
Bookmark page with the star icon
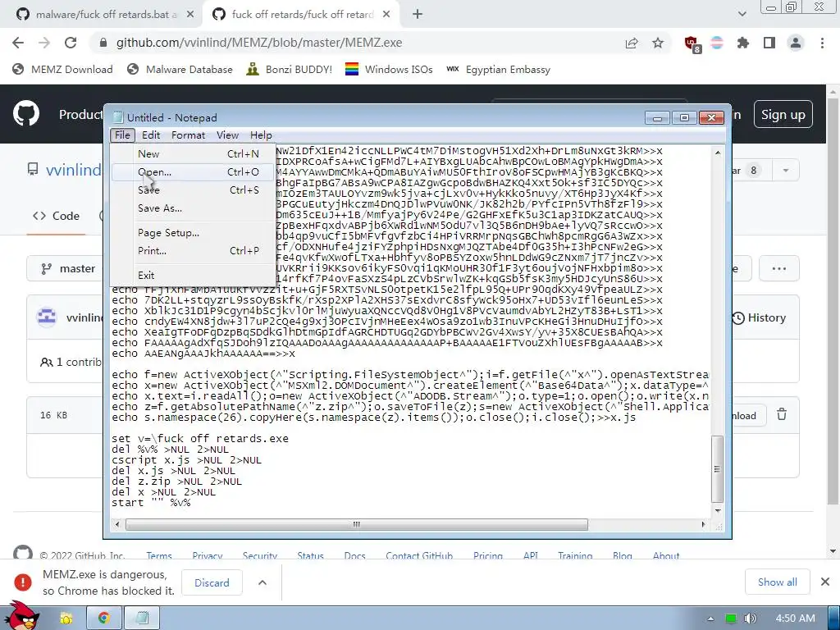pos(658,43)
